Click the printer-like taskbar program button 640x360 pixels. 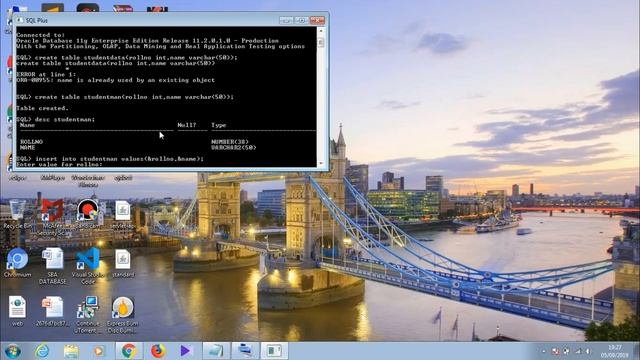[245, 351]
